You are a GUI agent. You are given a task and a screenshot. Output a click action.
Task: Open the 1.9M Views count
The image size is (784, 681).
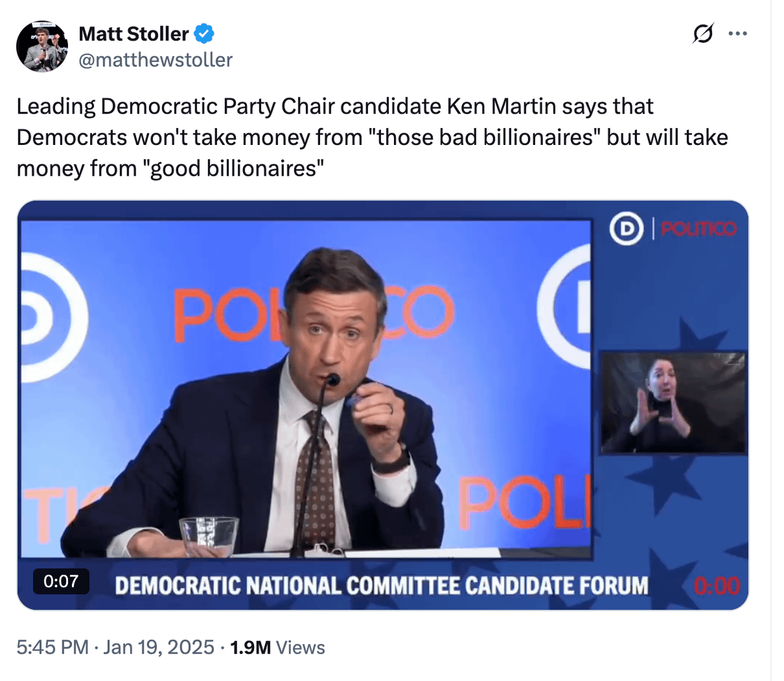coord(278,647)
